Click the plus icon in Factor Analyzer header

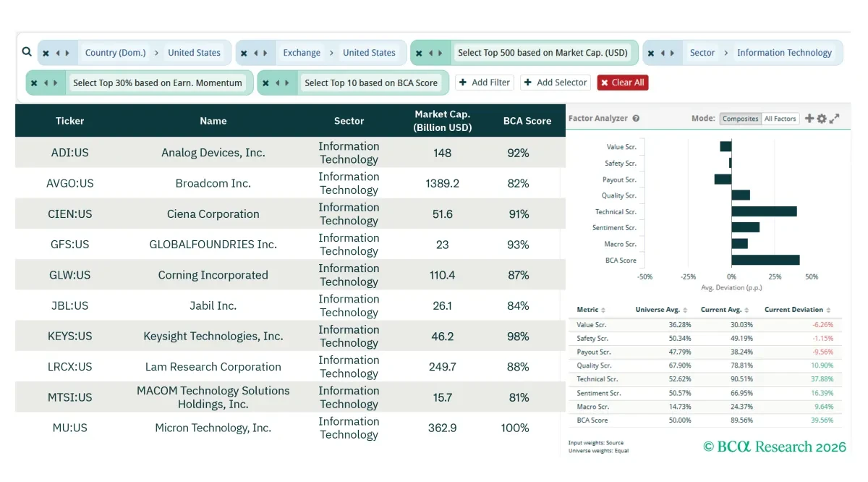[809, 119]
